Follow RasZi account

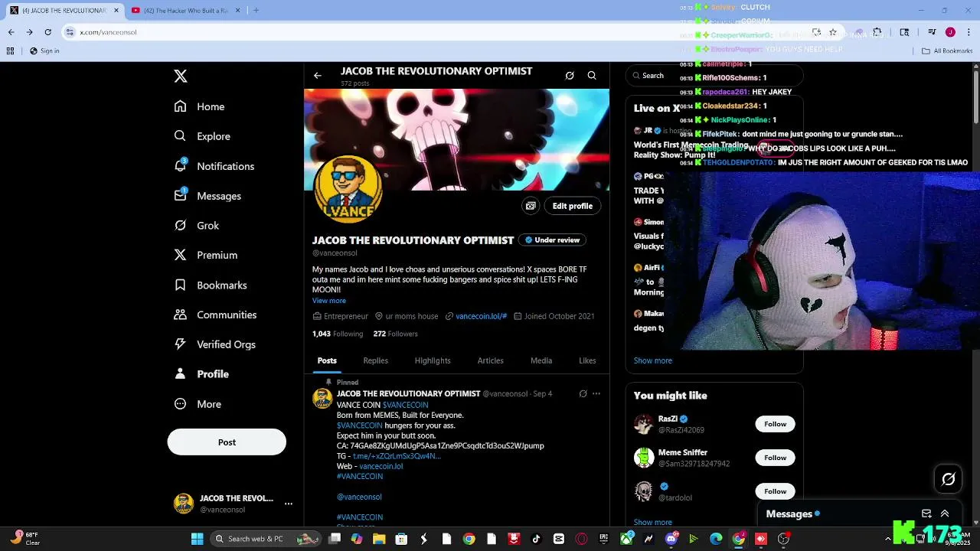coord(775,424)
